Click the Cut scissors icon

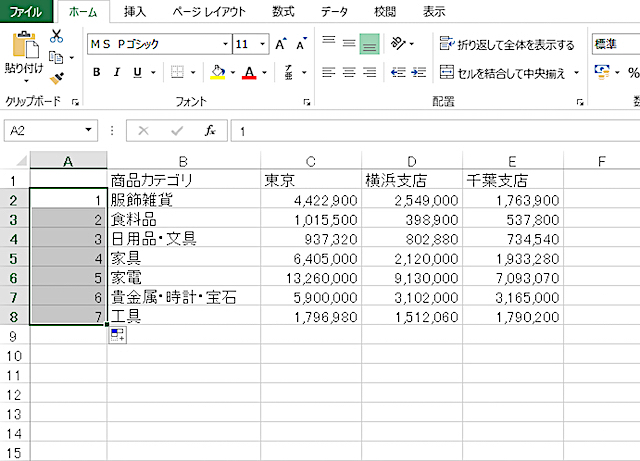[56, 37]
